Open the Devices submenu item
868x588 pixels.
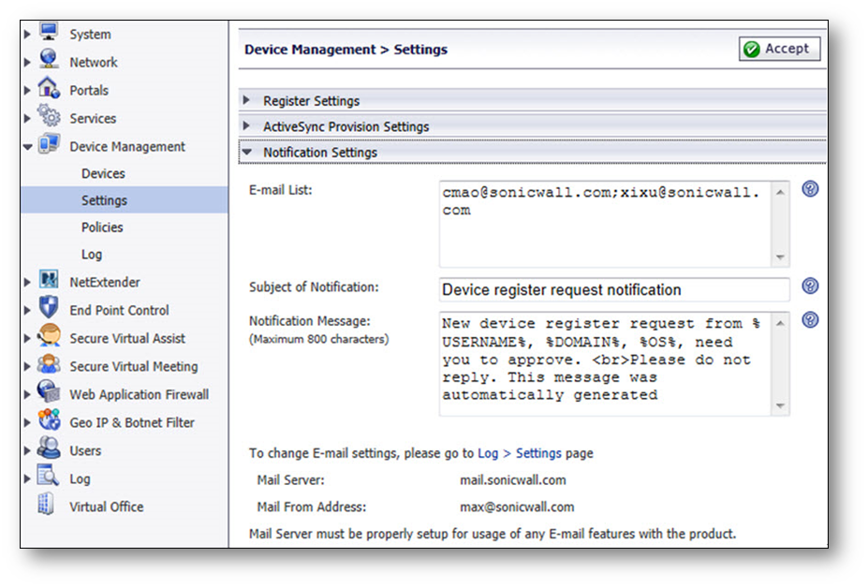(103, 173)
